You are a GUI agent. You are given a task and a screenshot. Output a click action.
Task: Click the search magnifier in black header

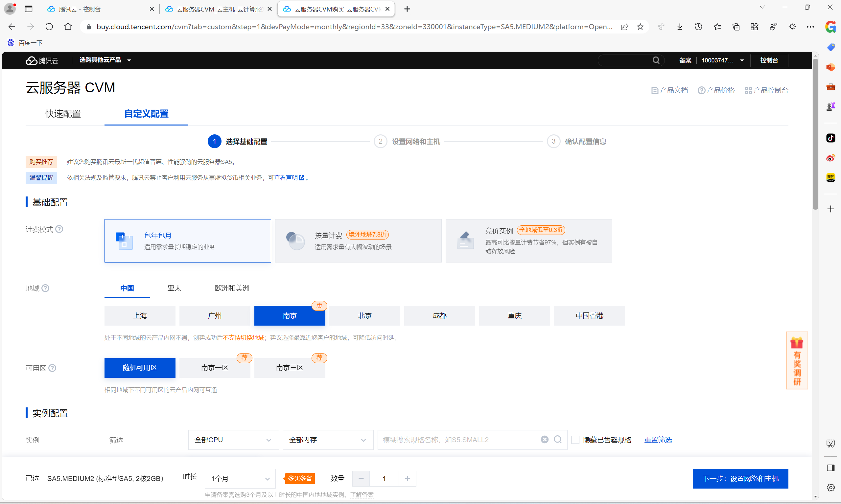tap(656, 60)
